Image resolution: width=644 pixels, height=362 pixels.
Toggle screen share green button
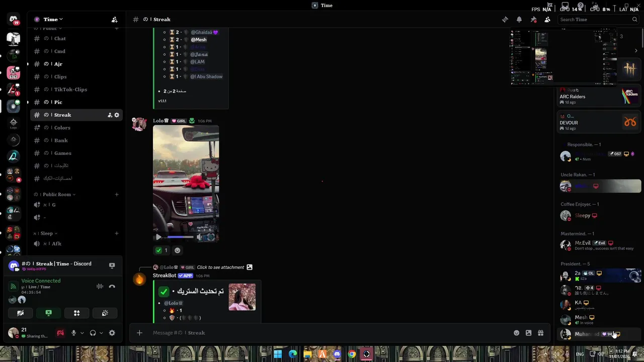click(x=48, y=313)
